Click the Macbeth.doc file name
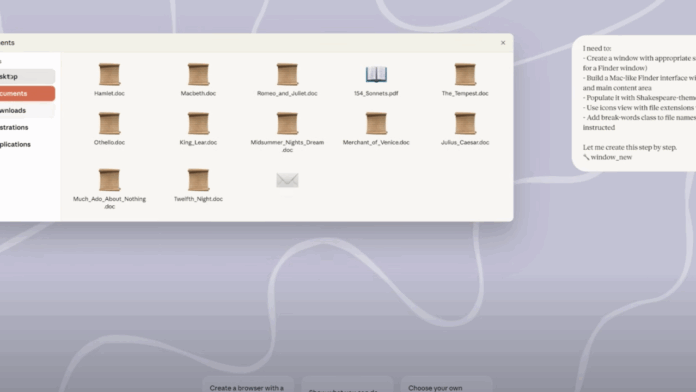This screenshot has height=392, width=696. (198, 93)
